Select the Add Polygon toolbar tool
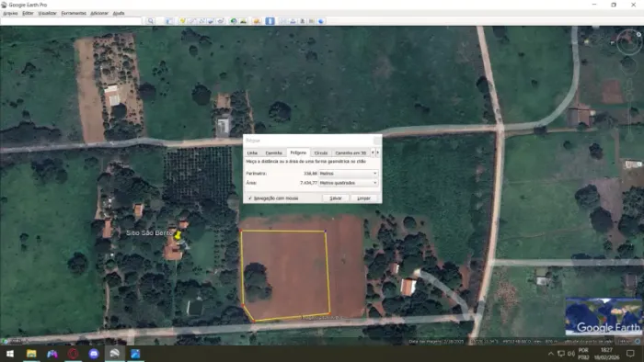Image resolution: width=644 pixels, height=362 pixels. (x=191, y=21)
